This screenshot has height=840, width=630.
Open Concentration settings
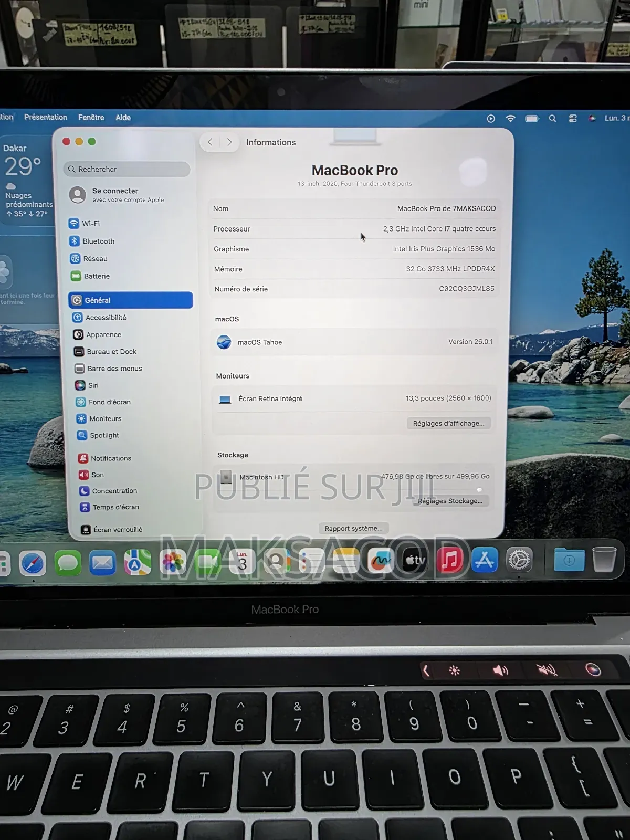[108, 490]
